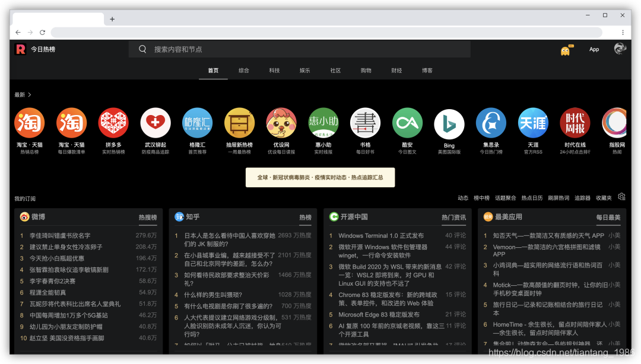Switch to the 社区 tab
Screen dimensions: 641x364
pyautogui.click(x=335, y=71)
